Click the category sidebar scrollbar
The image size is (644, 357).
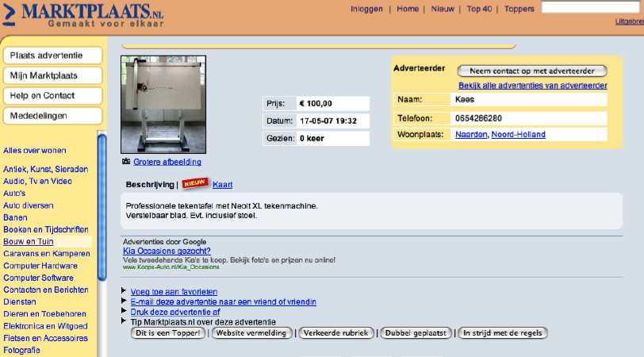102,206
